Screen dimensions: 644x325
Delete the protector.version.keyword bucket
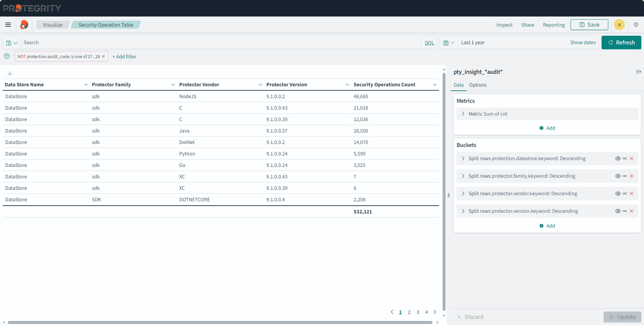coord(632,211)
